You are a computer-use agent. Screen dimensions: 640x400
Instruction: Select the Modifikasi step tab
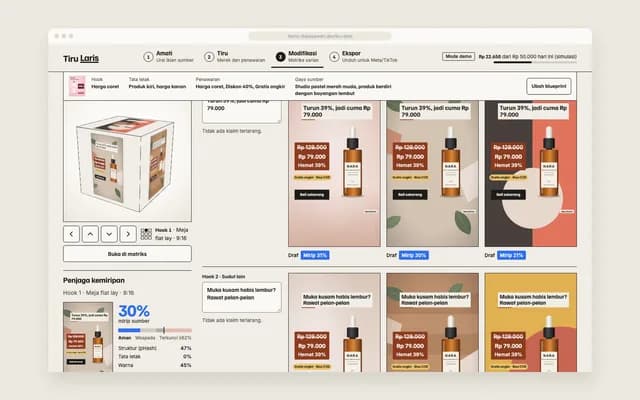point(297,57)
